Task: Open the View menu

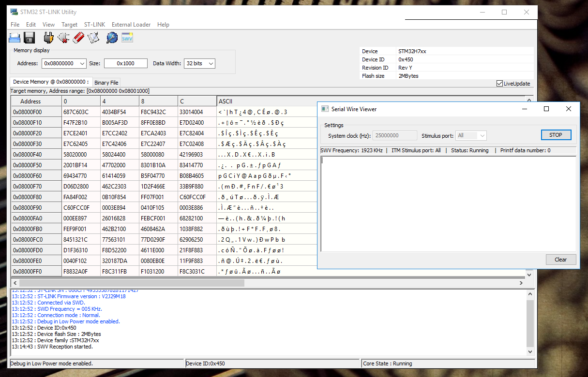Action: pos(48,25)
